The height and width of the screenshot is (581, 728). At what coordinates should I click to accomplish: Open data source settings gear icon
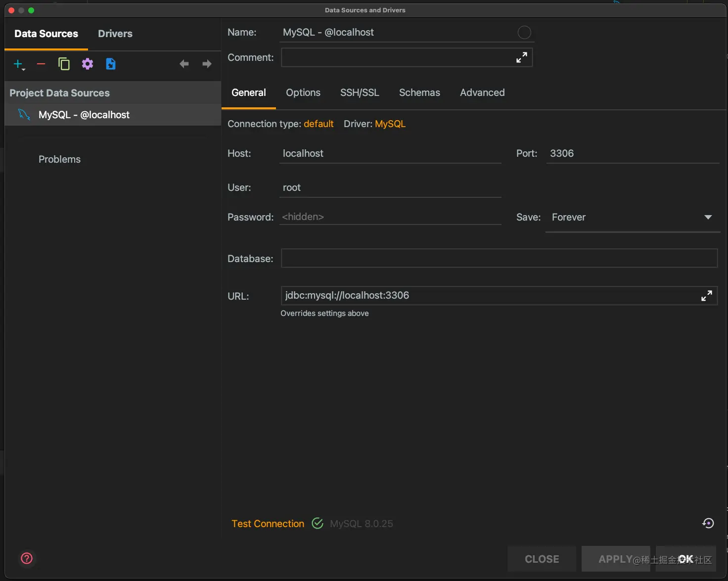[x=88, y=64]
